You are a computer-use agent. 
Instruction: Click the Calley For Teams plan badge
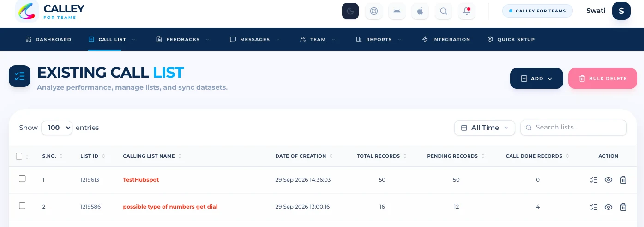537,11
